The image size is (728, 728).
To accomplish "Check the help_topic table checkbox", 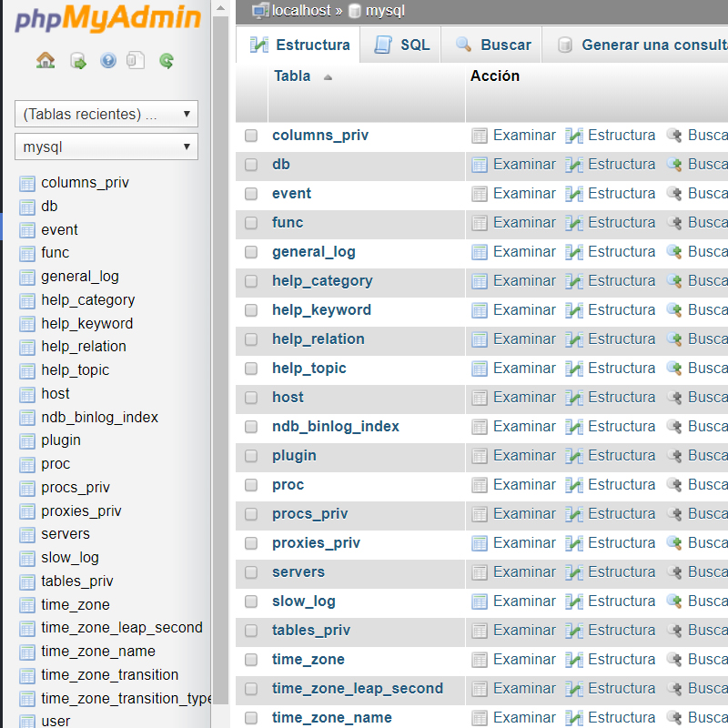I will [251, 369].
